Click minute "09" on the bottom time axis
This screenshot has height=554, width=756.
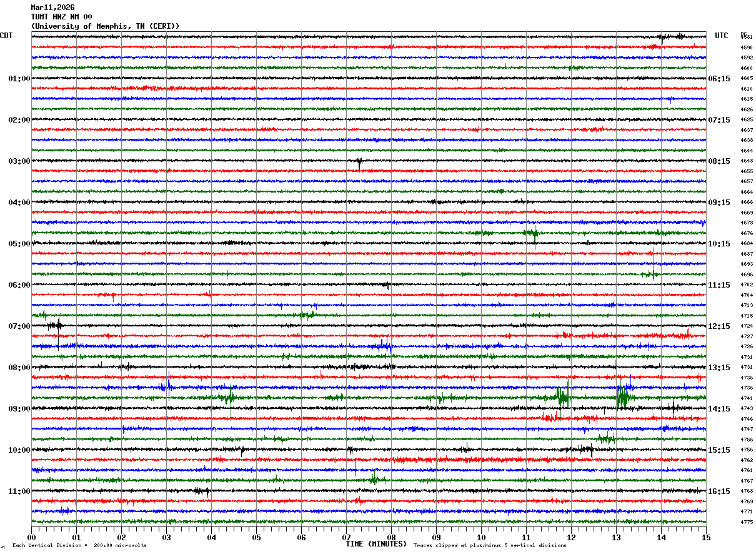click(x=436, y=537)
